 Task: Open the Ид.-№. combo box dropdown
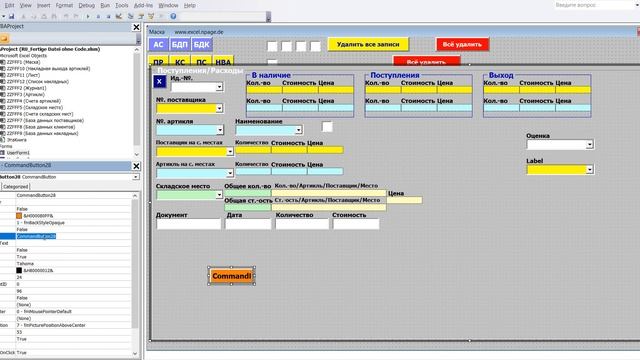(x=219, y=87)
